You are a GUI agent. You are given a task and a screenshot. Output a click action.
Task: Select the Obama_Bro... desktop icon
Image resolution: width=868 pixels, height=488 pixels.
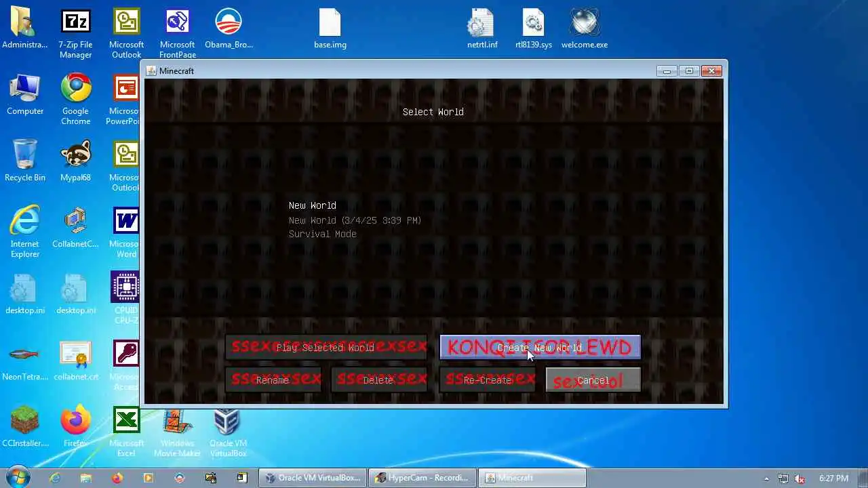[229, 28]
